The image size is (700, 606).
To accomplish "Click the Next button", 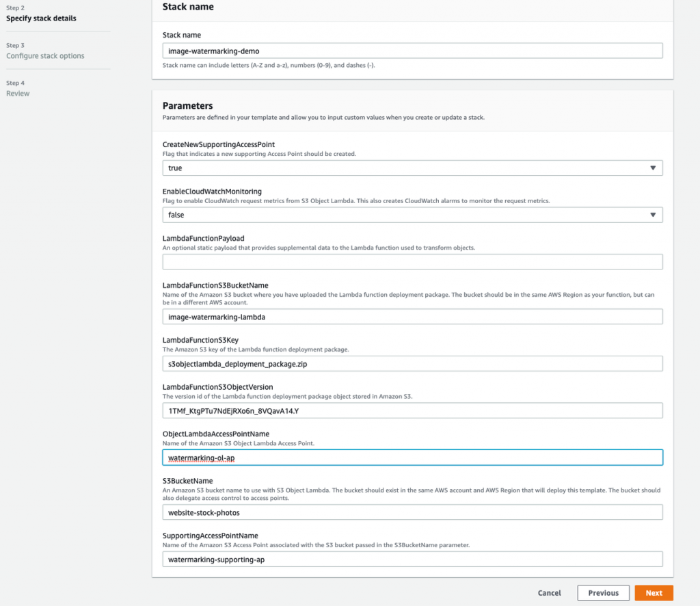I will [654, 592].
